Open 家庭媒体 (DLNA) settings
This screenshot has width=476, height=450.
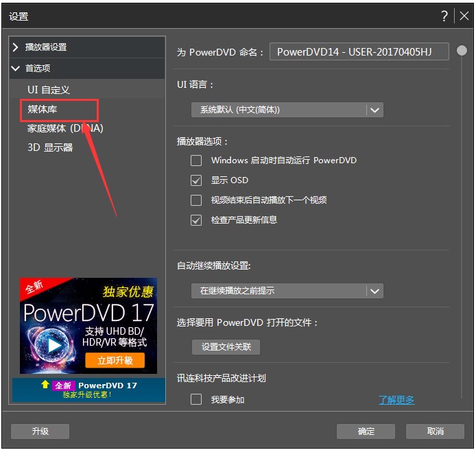pos(65,128)
